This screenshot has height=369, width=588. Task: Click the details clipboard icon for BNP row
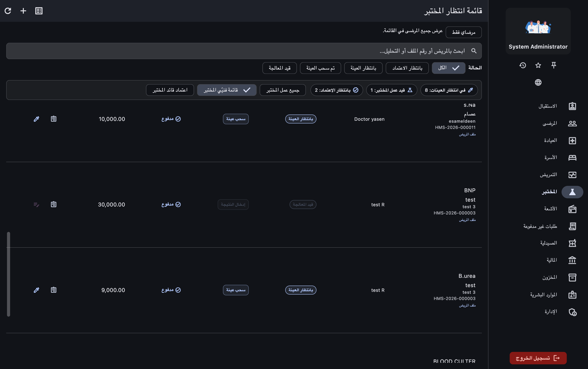[x=54, y=204]
